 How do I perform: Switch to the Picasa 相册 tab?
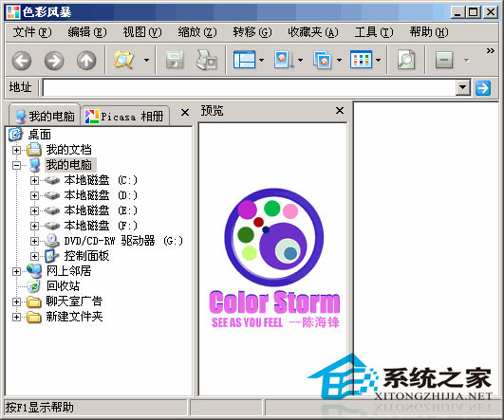point(125,116)
